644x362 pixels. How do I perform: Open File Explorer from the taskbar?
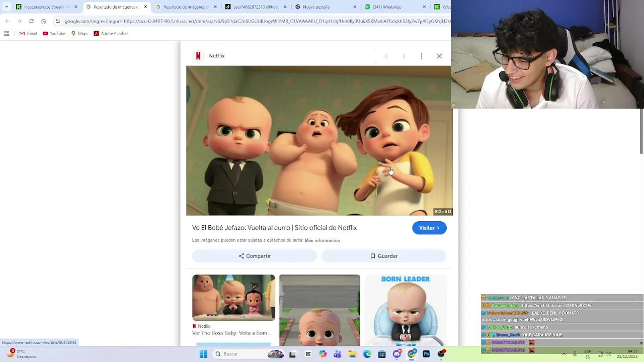point(353,354)
